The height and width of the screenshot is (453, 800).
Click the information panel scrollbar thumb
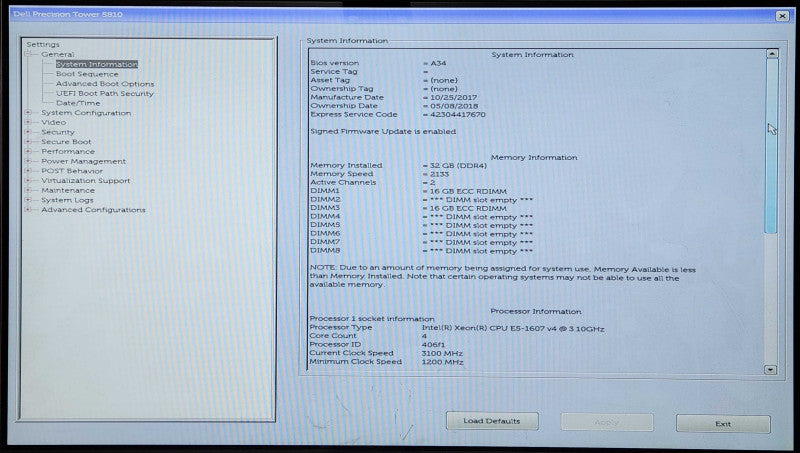[771, 146]
